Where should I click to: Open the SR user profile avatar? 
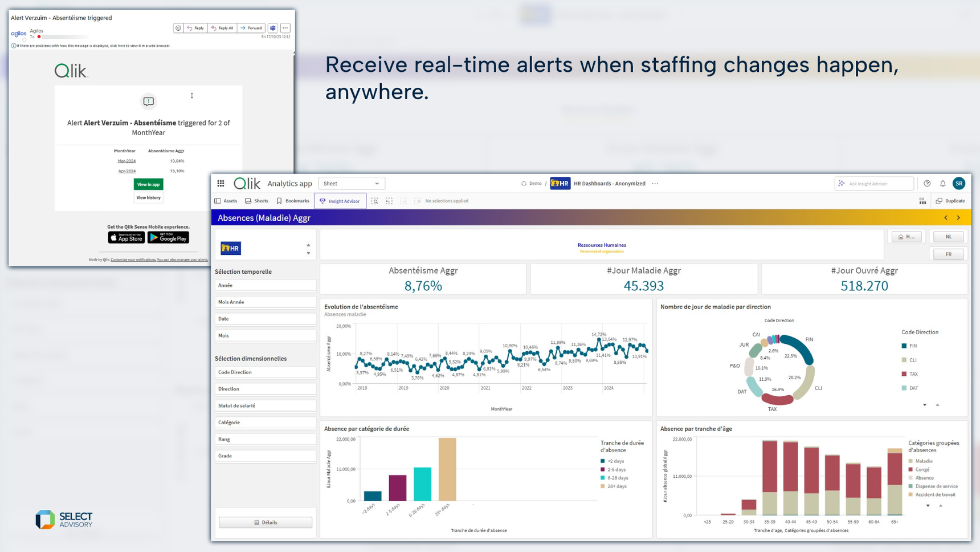point(959,184)
